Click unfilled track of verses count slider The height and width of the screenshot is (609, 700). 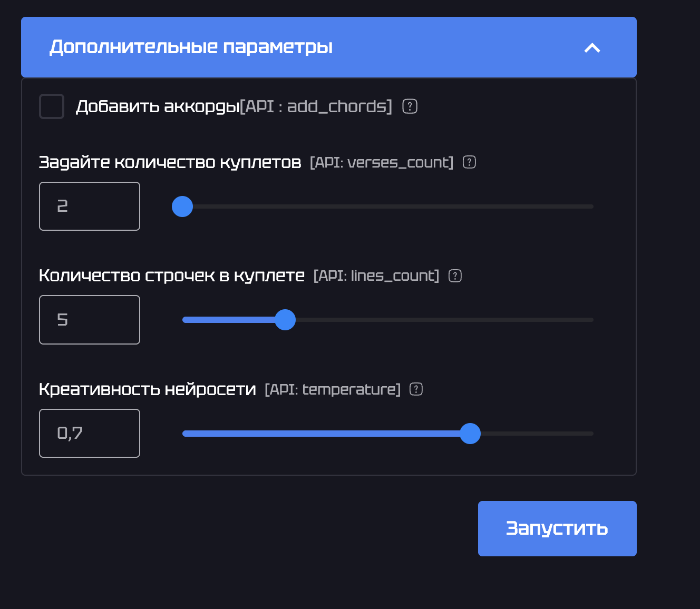(393, 207)
